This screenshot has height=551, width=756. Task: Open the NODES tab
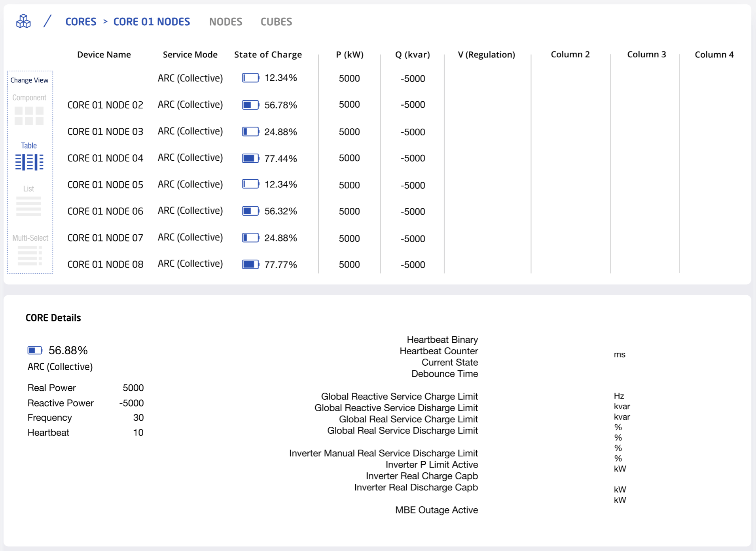(x=225, y=22)
